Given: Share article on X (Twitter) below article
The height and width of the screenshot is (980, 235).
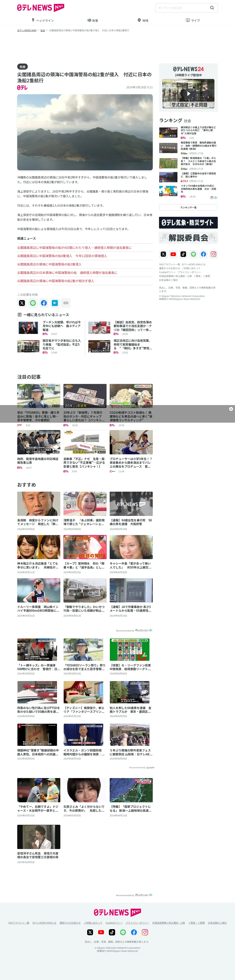Looking at the screenshot, I should tap(22, 303).
